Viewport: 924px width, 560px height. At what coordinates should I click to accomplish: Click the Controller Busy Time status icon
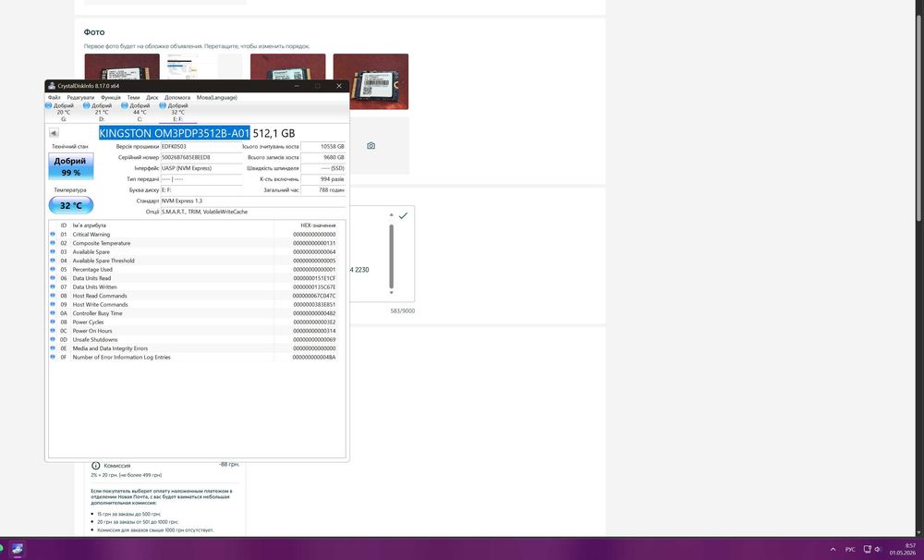point(53,313)
